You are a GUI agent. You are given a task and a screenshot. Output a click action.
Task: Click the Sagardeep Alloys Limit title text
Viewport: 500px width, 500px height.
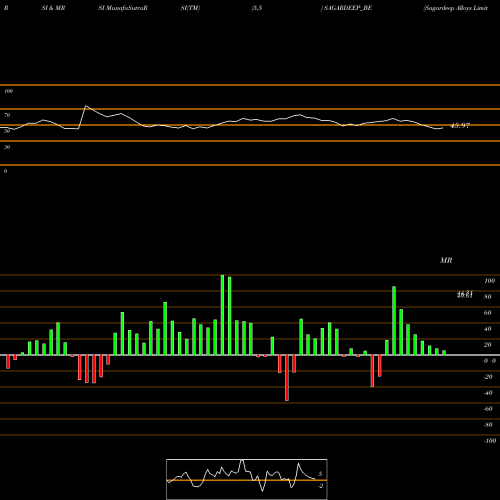[456, 8]
